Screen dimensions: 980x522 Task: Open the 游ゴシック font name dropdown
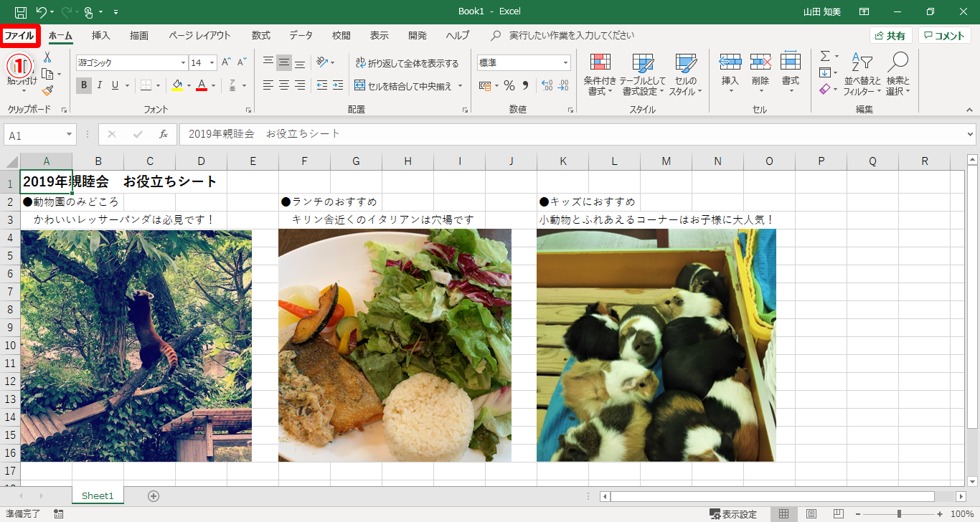pyautogui.click(x=182, y=63)
